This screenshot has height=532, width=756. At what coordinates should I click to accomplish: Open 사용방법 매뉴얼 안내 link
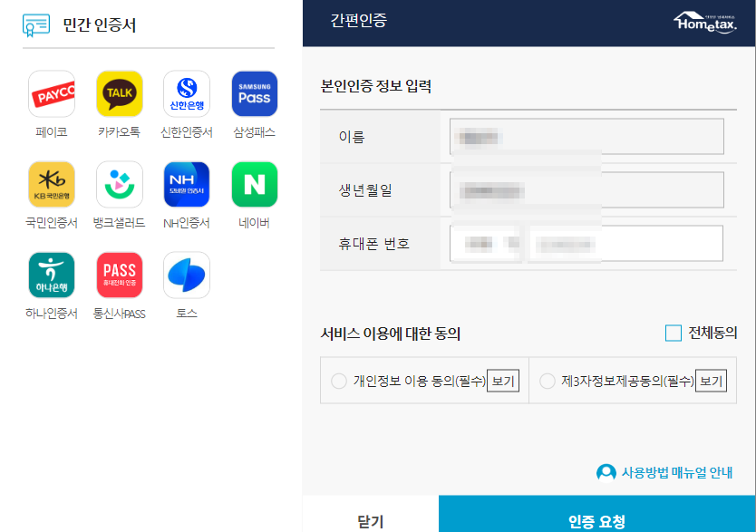(677, 473)
